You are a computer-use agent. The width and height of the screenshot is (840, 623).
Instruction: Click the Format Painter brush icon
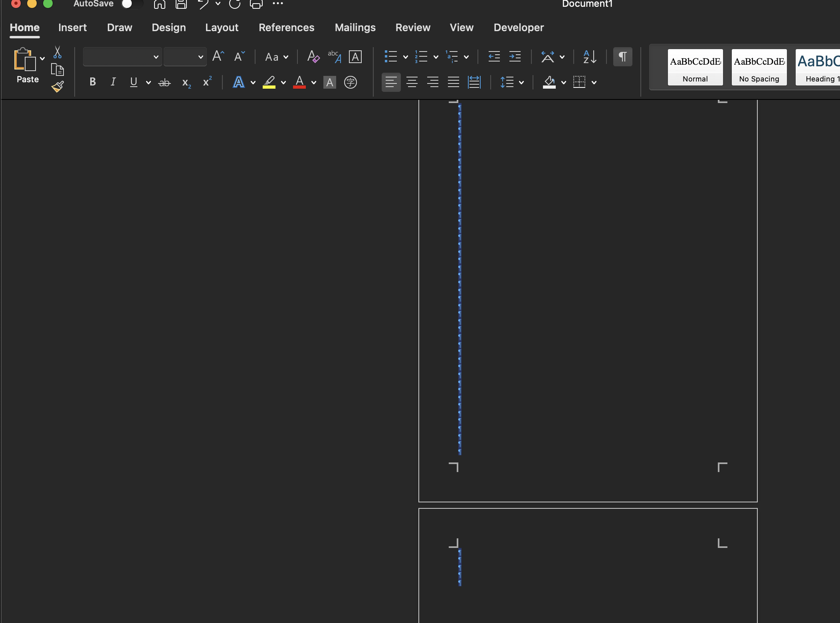tap(57, 86)
